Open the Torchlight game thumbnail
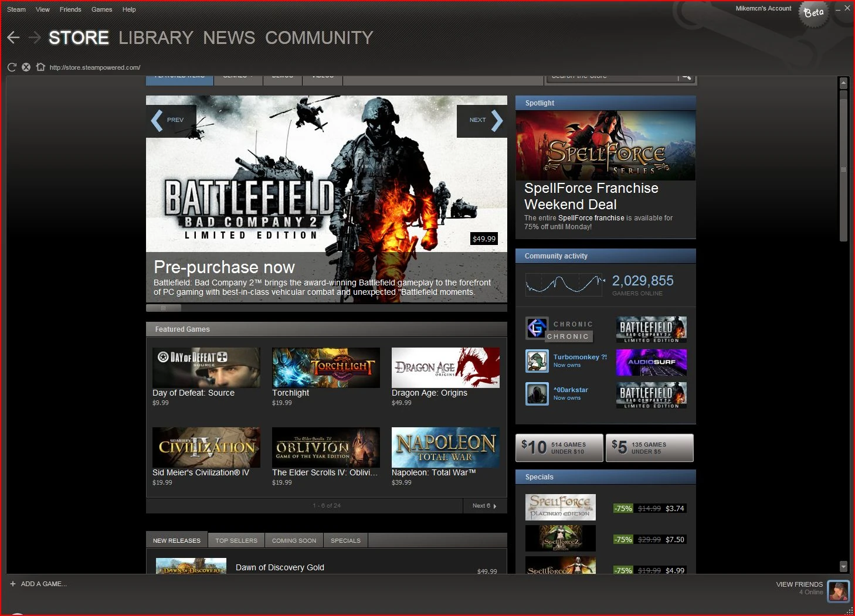Image resolution: width=855 pixels, height=616 pixels. coord(326,367)
